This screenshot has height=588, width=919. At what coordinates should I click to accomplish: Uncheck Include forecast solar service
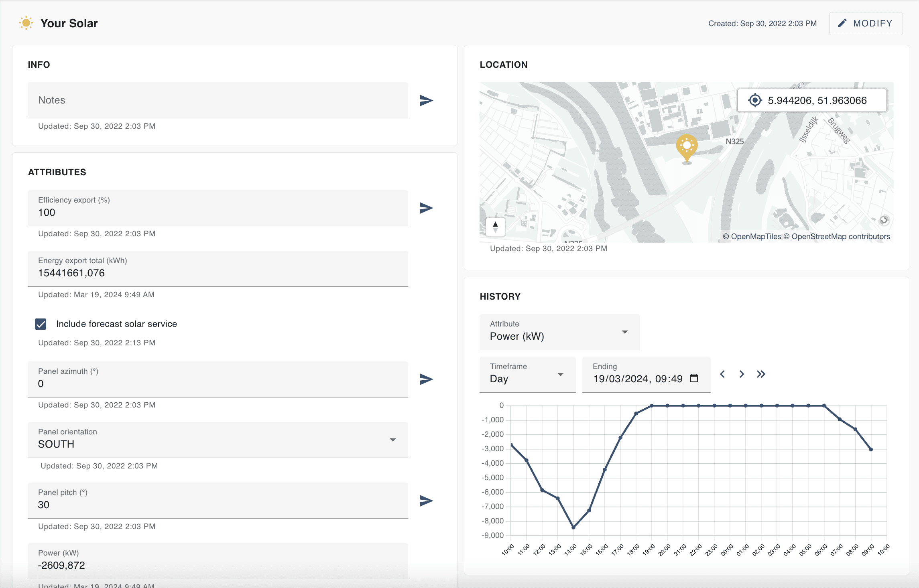click(x=41, y=324)
